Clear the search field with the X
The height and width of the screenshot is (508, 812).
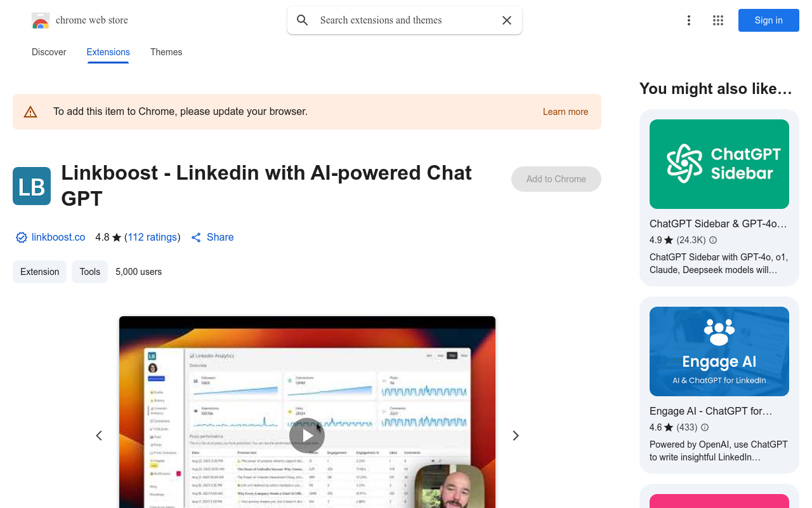(507, 20)
